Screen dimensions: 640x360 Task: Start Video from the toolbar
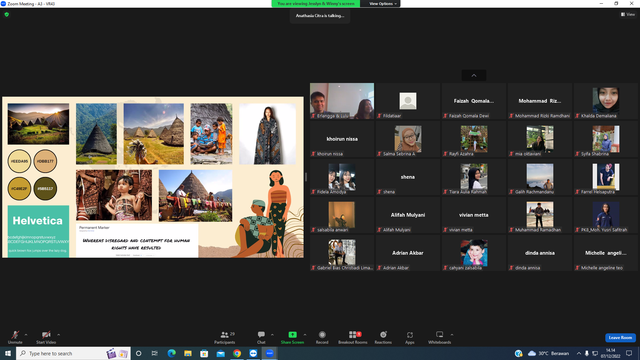click(x=46, y=337)
